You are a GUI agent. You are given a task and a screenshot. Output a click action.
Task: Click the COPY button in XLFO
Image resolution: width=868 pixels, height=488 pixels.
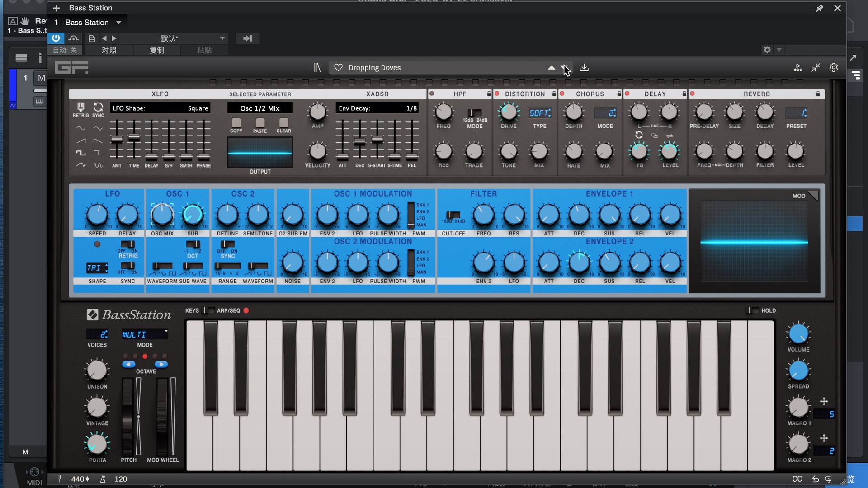coord(236,123)
